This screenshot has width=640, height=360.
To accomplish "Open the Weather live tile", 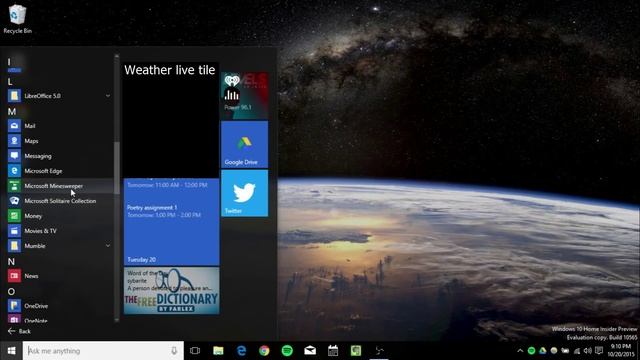I will coord(171,120).
